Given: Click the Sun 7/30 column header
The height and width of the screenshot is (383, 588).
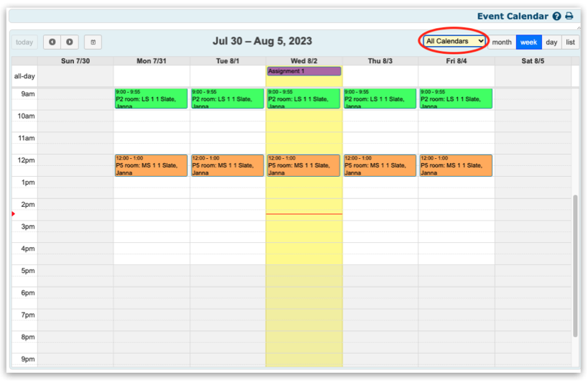Looking at the screenshot, I should point(75,60).
